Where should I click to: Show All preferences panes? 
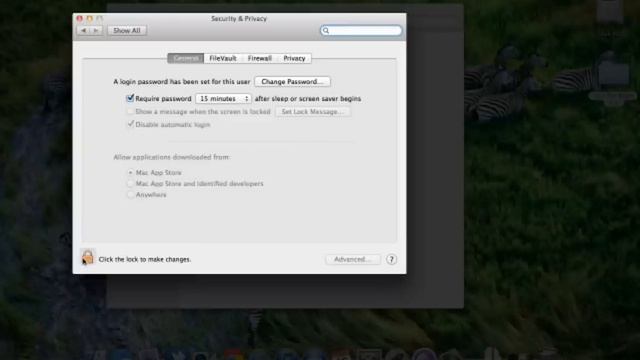[127, 30]
